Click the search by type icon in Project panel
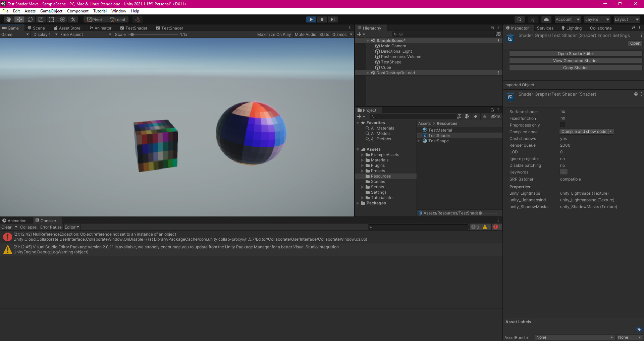 pos(467,116)
